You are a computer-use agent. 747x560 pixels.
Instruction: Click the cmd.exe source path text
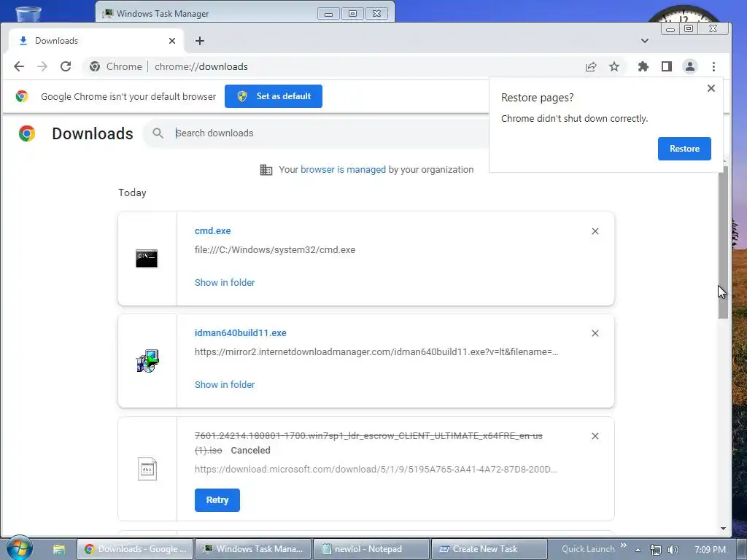coord(275,250)
